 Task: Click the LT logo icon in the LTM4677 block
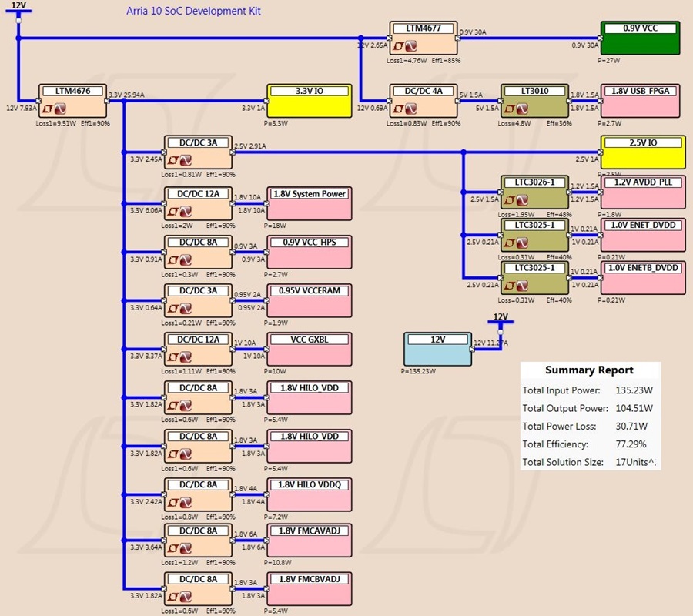tap(399, 46)
